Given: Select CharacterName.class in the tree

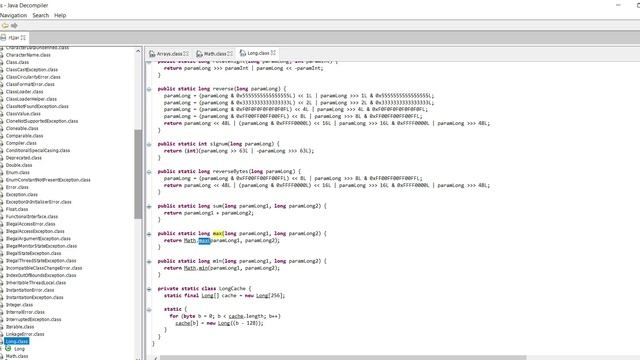Looking at the screenshot, I should click(x=28, y=55).
